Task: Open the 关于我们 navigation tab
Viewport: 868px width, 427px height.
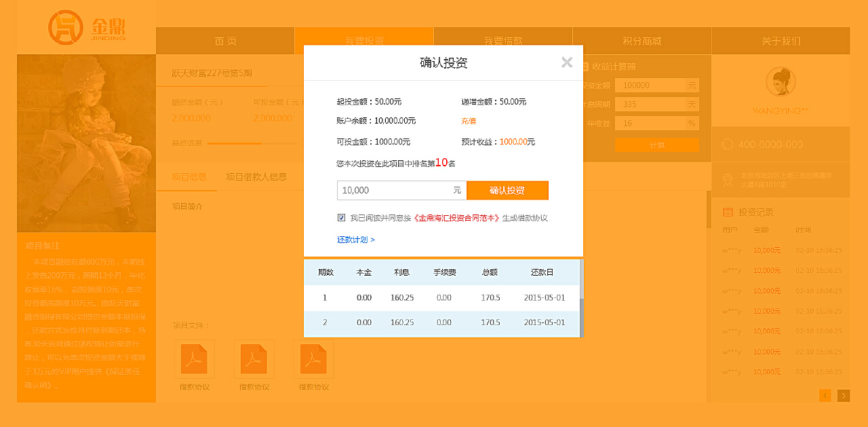Action: (x=781, y=41)
